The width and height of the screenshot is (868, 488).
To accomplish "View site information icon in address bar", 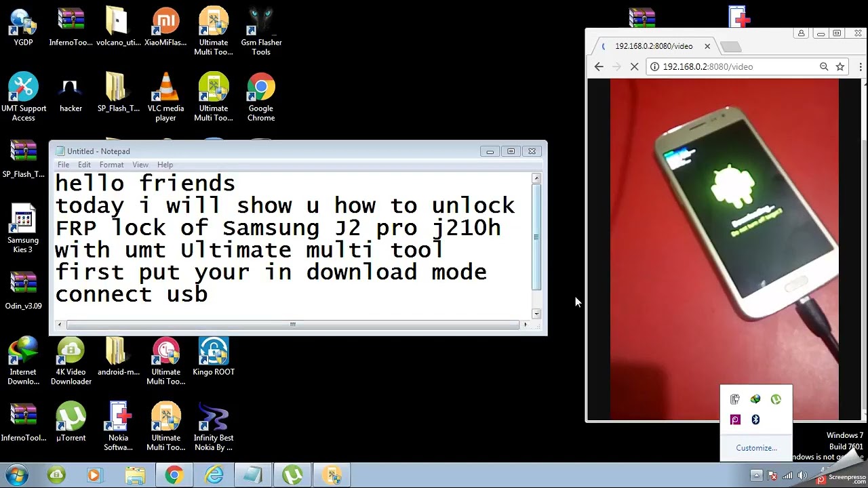I will point(654,66).
